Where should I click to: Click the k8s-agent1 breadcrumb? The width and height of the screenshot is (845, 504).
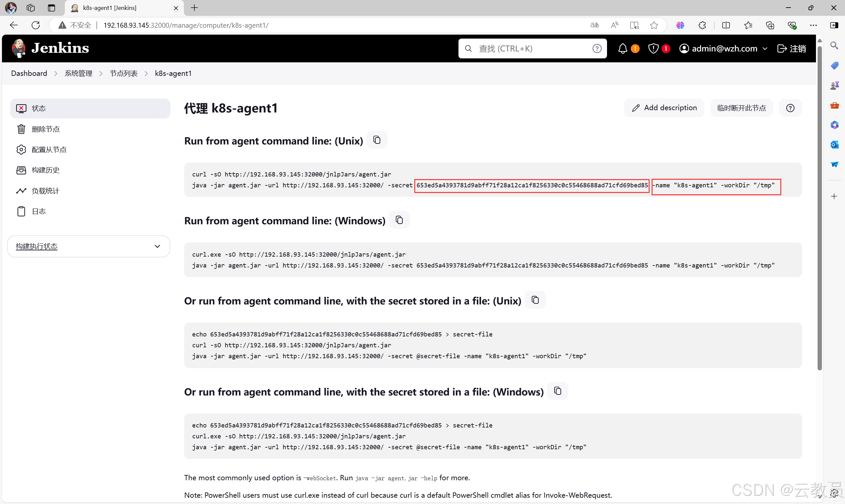click(173, 73)
